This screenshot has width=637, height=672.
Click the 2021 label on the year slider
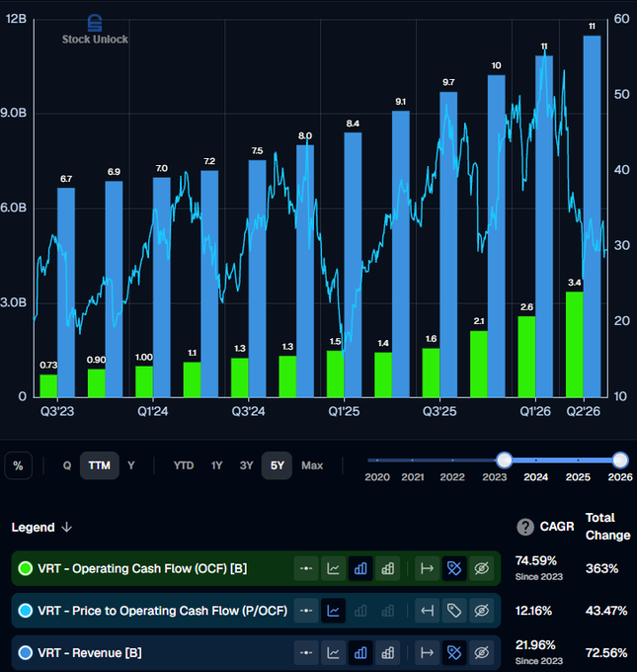click(413, 477)
